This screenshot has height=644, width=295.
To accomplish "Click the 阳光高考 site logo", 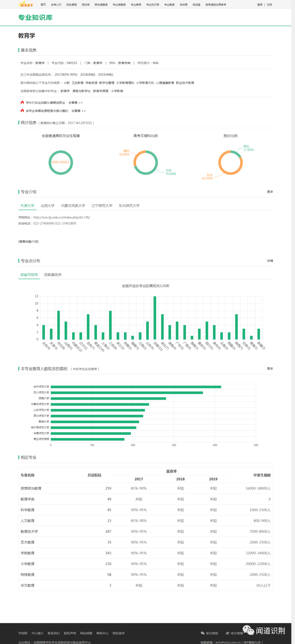I will [x=26, y=4].
